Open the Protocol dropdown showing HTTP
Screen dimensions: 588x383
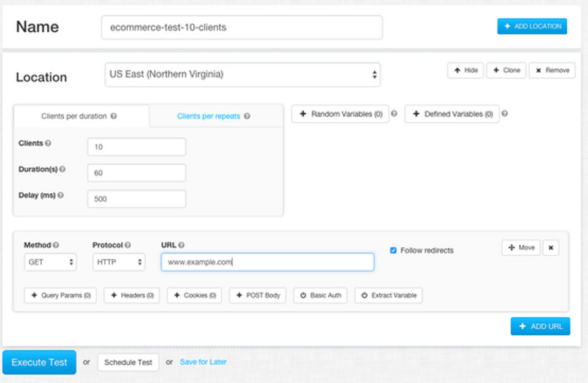click(119, 262)
